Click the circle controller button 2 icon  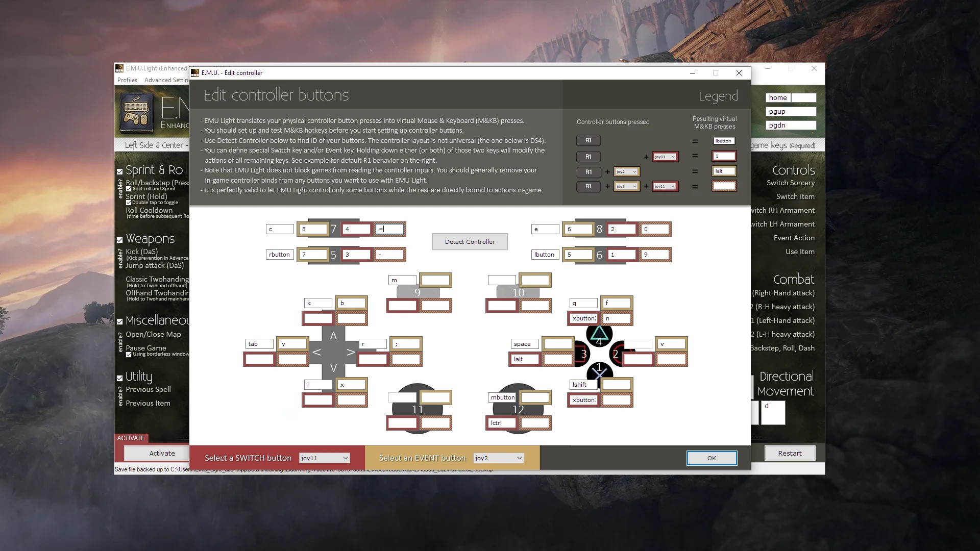tap(616, 354)
